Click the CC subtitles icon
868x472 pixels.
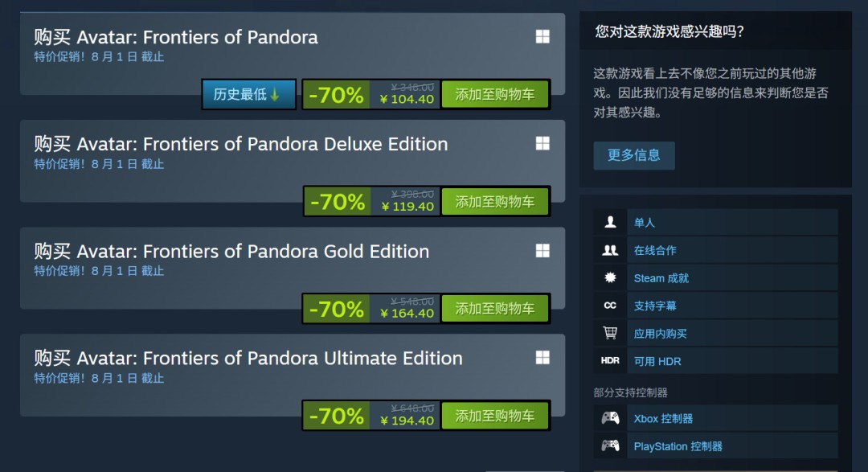pyautogui.click(x=610, y=306)
